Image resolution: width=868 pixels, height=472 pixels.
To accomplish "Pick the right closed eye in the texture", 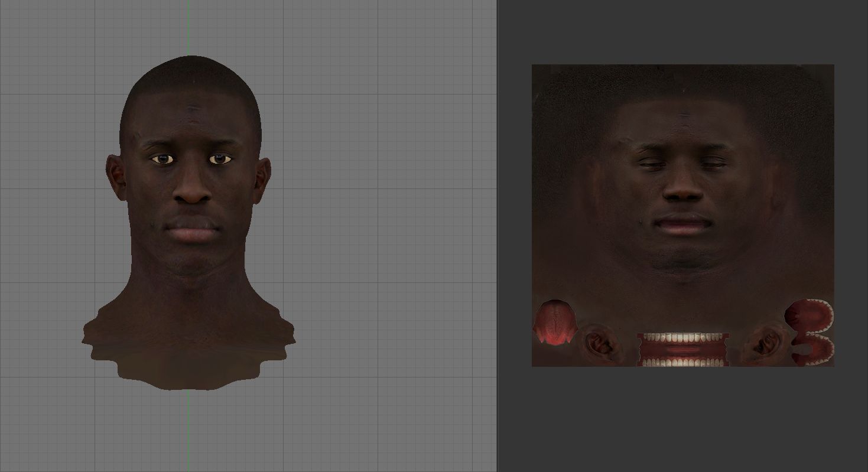I will point(711,164).
